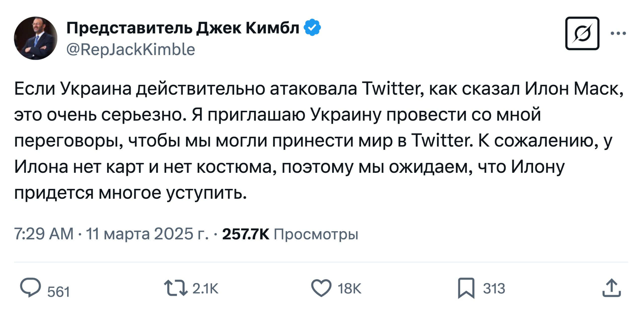This screenshot has height=310, width=644.
Task: Click the 18K likes count
Action: point(349,288)
